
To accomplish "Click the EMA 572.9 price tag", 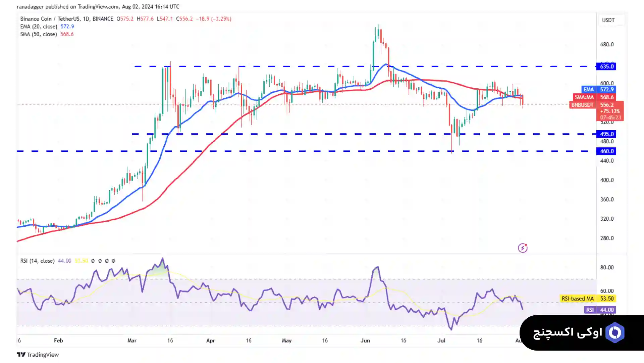I will pyautogui.click(x=598, y=90).
